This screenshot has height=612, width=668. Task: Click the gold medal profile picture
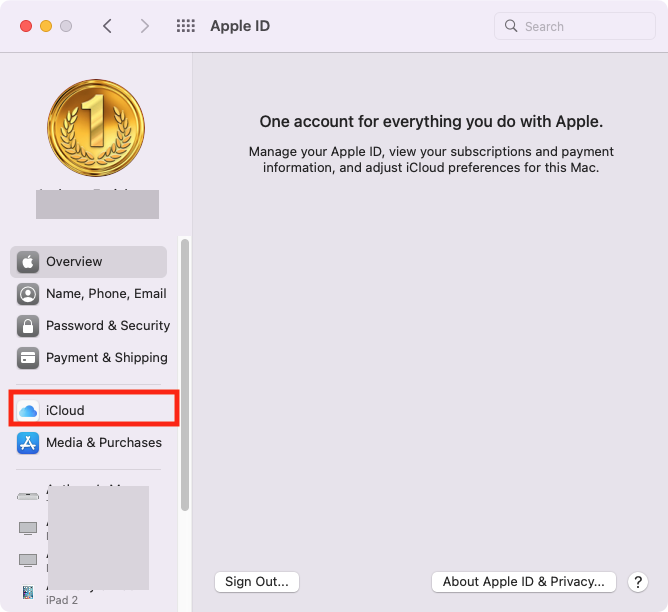(96, 128)
